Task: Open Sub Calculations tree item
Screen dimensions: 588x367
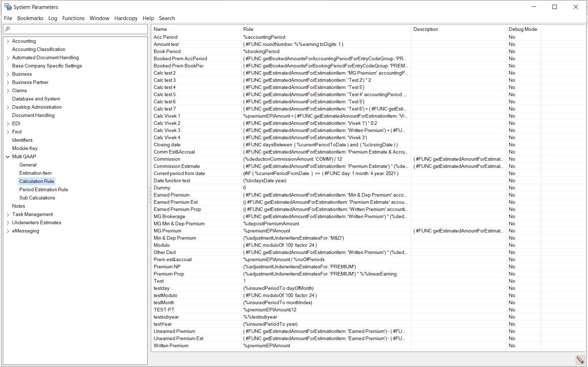Action: point(37,198)
